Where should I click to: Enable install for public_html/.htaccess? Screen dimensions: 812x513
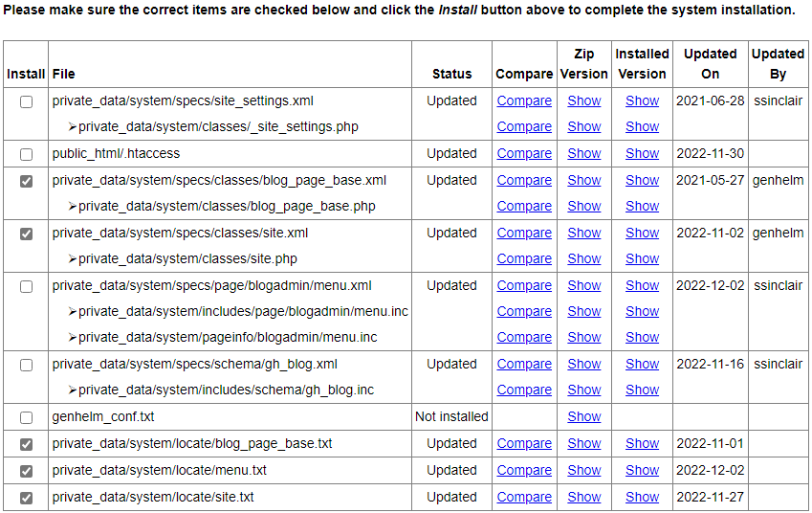point(26,154)
